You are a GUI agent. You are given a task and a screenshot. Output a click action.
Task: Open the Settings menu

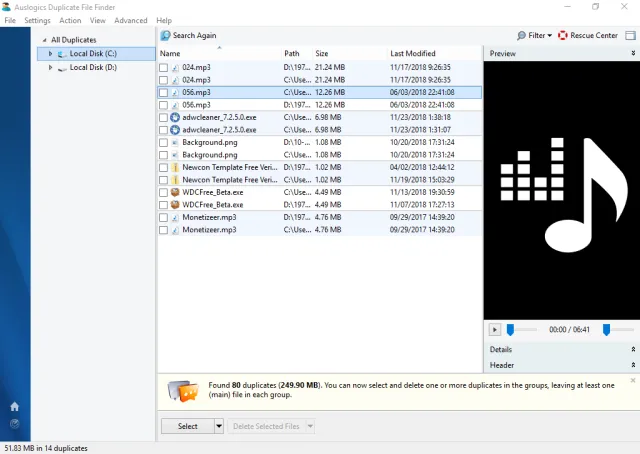click(37, 20)
